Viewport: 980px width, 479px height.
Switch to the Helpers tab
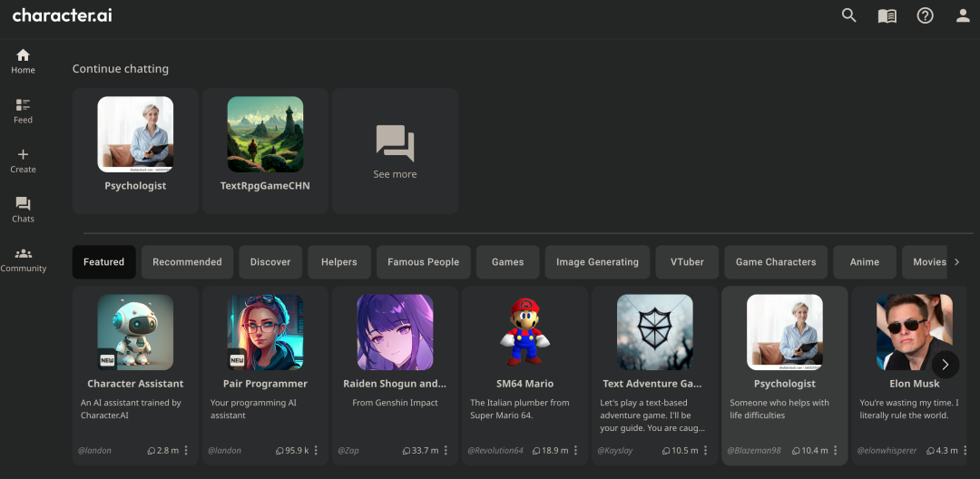(339, 261)
